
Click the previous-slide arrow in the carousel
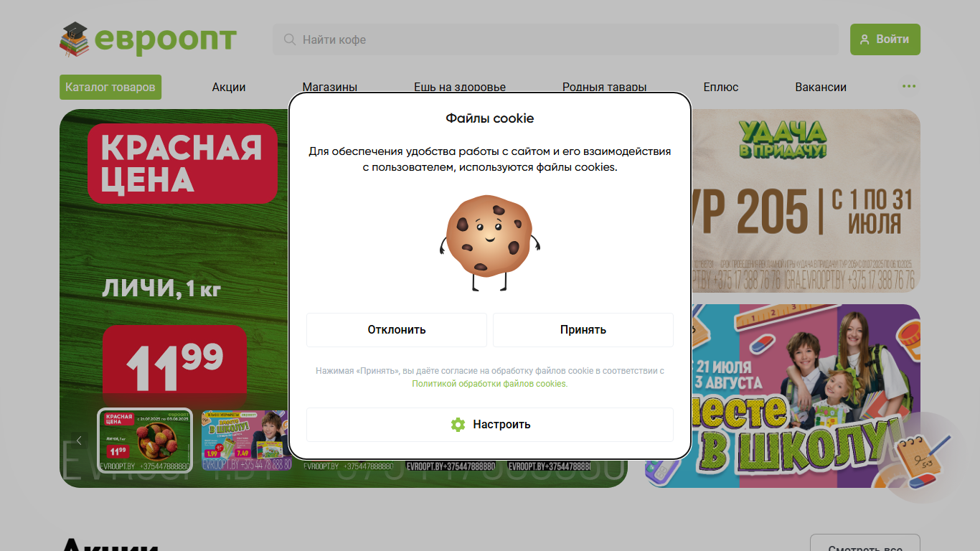point(79,441)
